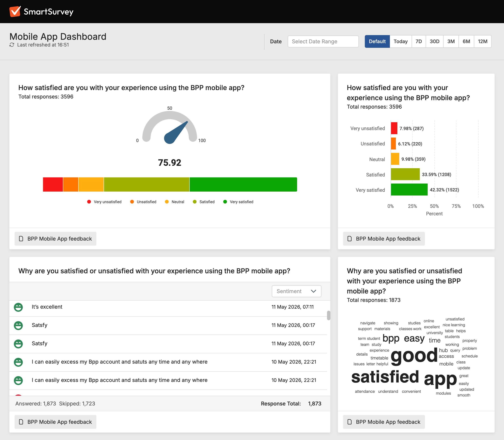Toggle Unsatisfied legend item
This screenshot has width=504, height=440.
click(x=143, y=202)
